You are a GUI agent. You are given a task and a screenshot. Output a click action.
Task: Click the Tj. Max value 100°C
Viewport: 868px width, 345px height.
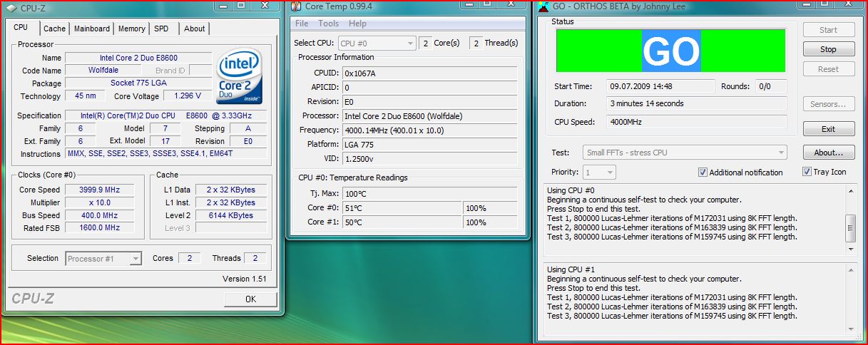click(429, 193)
